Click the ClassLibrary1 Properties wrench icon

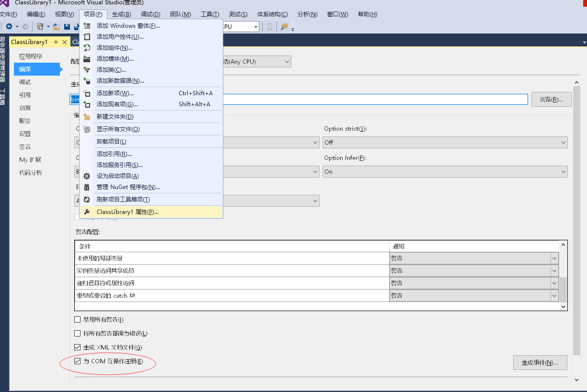tap(87, 212)
